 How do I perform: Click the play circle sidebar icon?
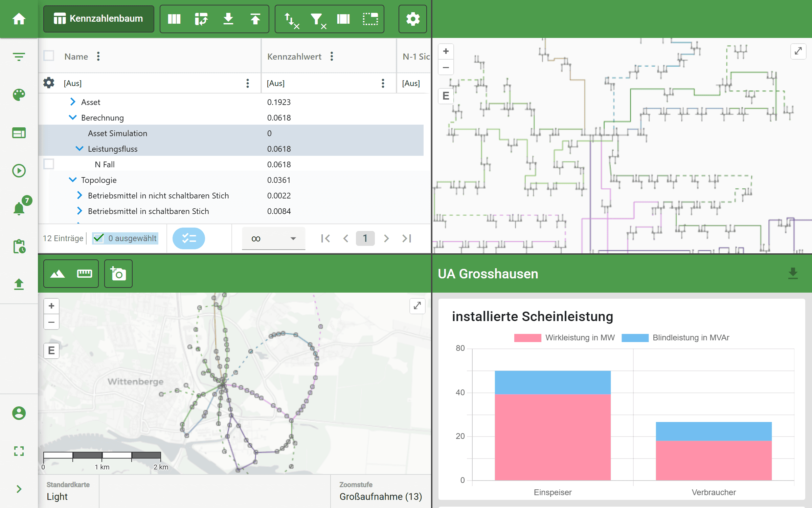tap(19, 170)
